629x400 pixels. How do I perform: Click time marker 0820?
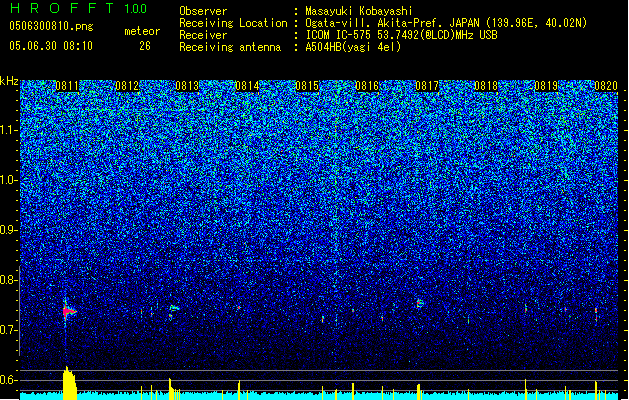606,86
